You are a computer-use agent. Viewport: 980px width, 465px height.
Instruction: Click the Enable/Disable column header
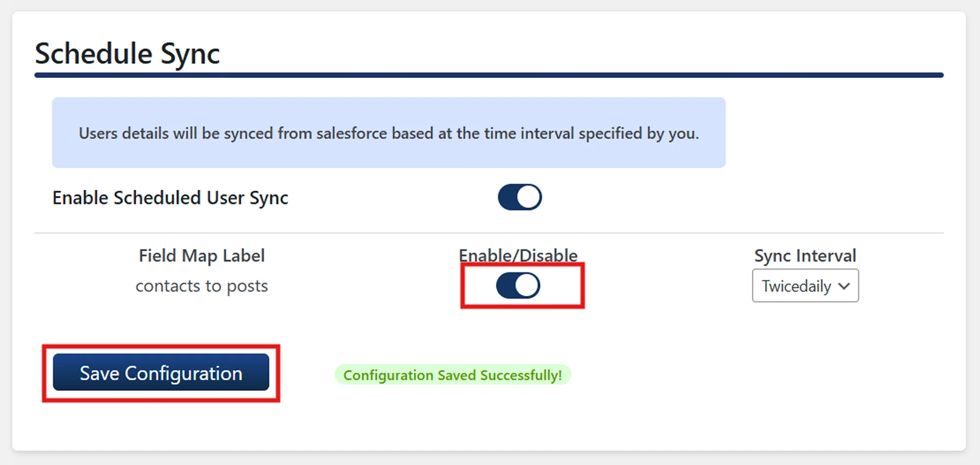tap(518, 256)
